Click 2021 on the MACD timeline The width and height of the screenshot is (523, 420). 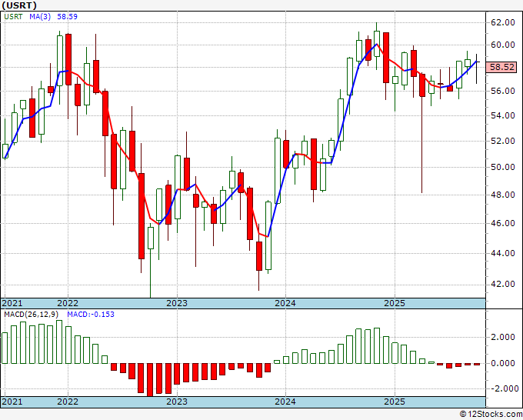point(12,402)
